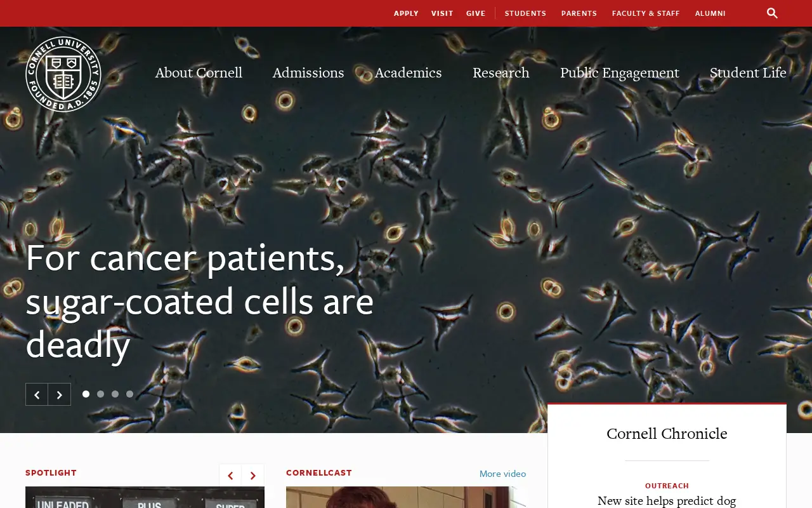Go to previous hero slide arrow

pos(37,394)
